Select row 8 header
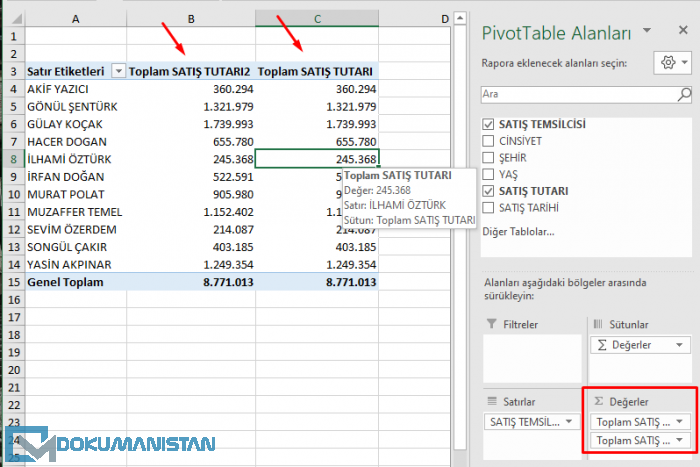 tap(14, 159)
